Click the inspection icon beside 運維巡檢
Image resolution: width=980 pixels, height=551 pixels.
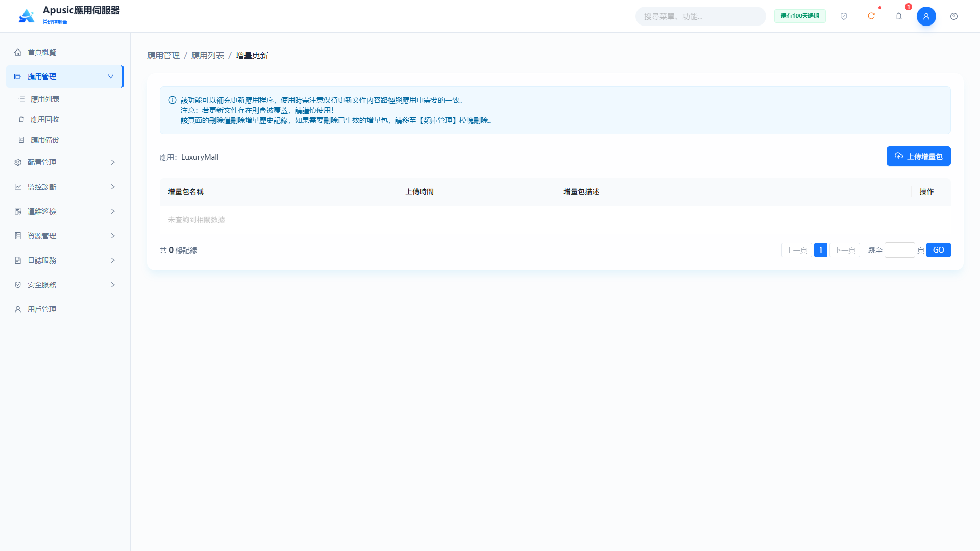[x=18, y=211]
